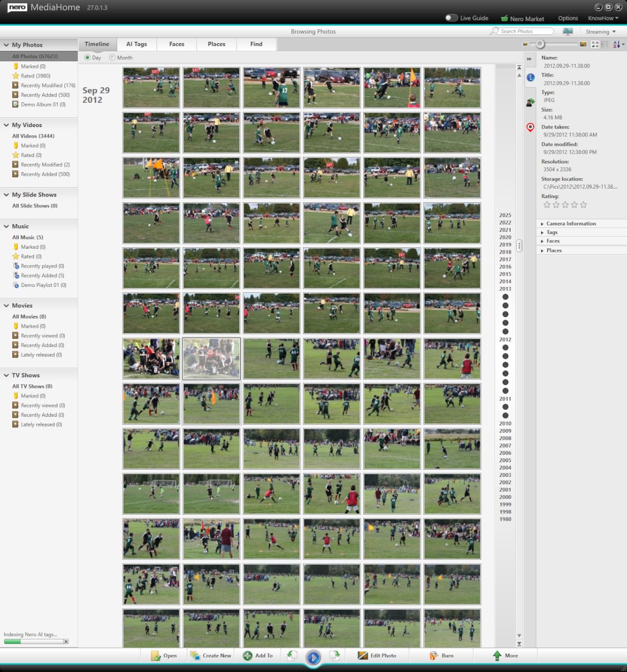Switch to details list view
The image size is (627, 672).
point(604,44)
